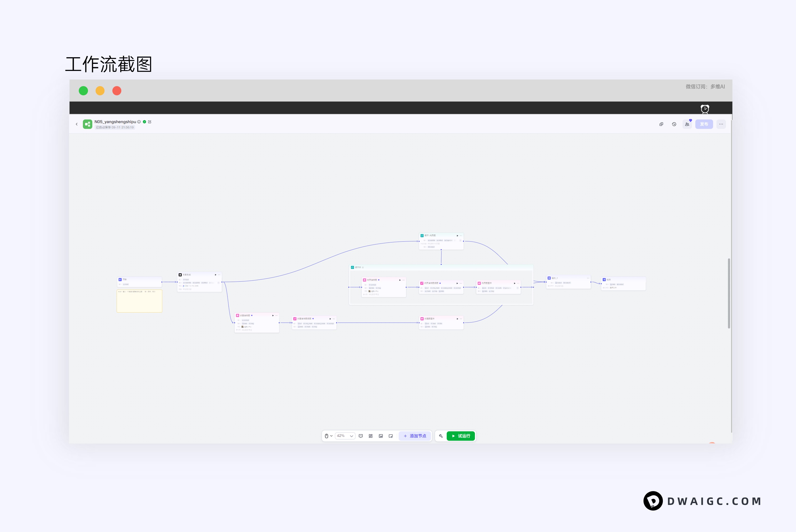
Task: Click the grid auto-layout icon in toolbar
Action: tap(371, 436)
